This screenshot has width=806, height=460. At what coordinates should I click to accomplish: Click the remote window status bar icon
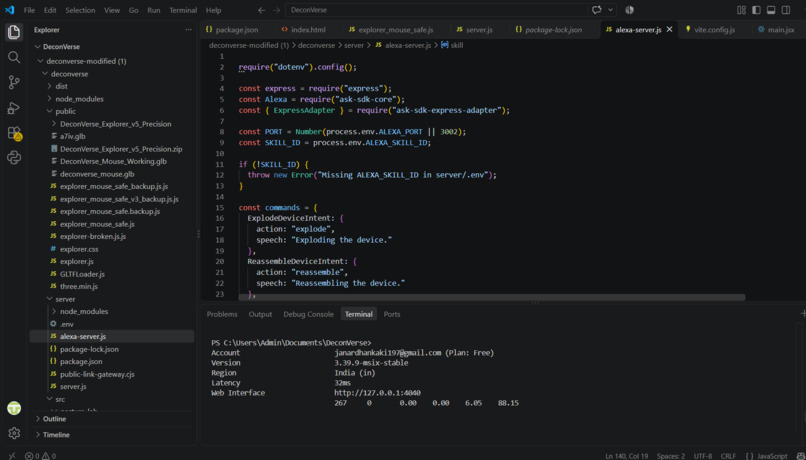(x=11, y=455)
